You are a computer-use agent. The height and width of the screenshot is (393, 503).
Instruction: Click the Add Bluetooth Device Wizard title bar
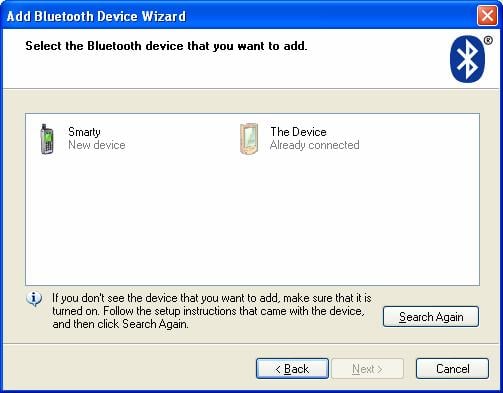(240, 16)
